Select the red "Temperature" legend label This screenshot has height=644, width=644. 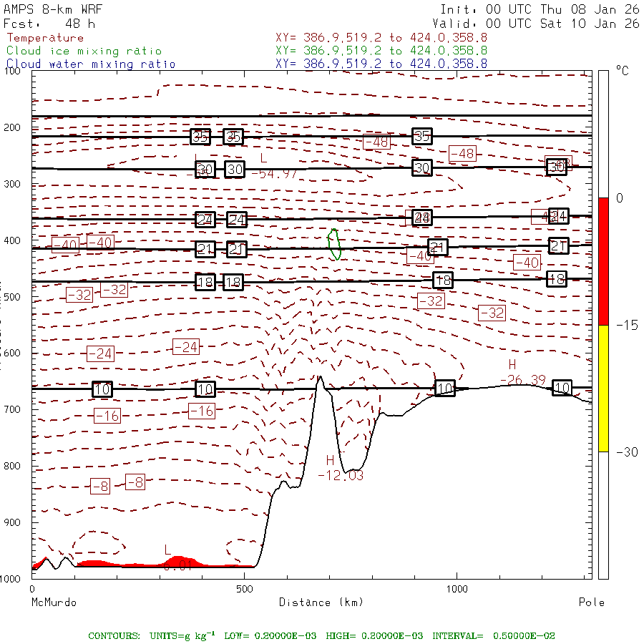pyautogui.click(x=45, y=38)
